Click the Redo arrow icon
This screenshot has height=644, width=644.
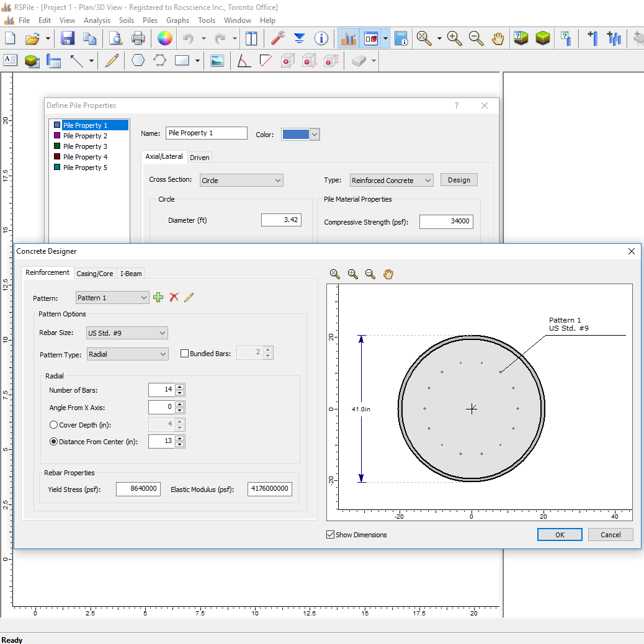point(220,38)
